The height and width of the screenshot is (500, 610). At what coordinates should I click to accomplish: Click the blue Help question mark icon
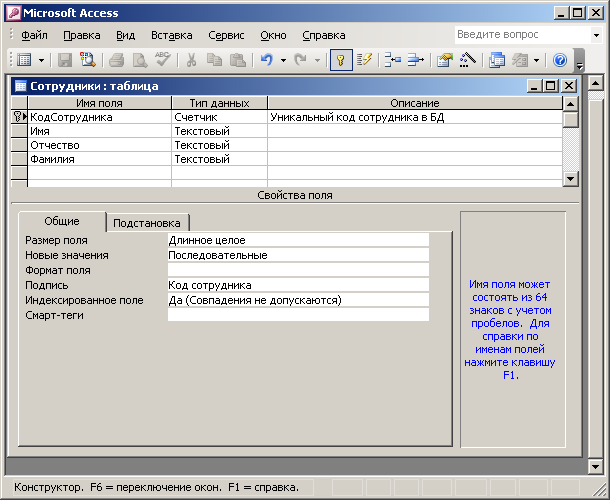click(x=559, y=60)
